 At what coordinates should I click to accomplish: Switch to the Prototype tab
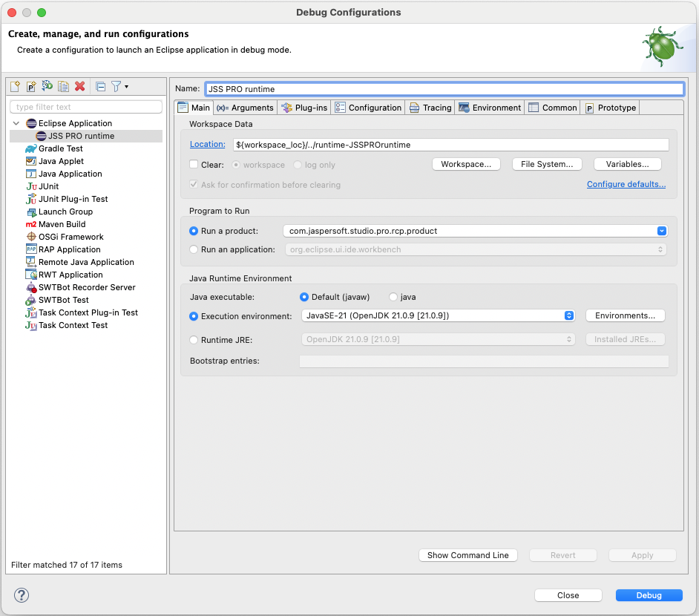(x=610, y=108)
